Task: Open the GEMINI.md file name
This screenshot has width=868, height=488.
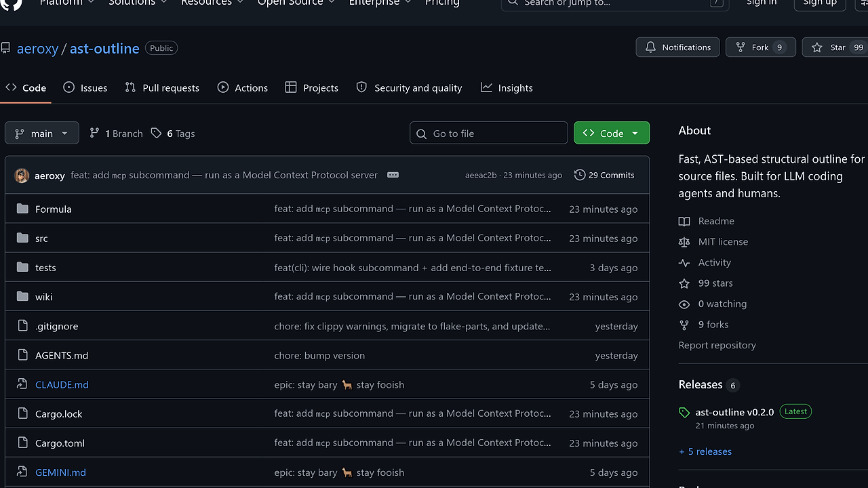Action: 60,472
